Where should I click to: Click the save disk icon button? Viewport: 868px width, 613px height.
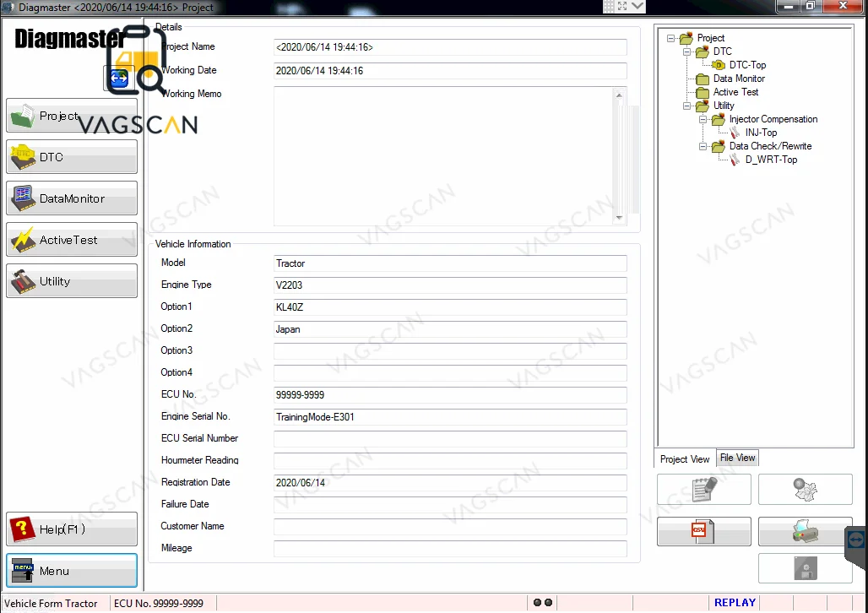[805, 568]
